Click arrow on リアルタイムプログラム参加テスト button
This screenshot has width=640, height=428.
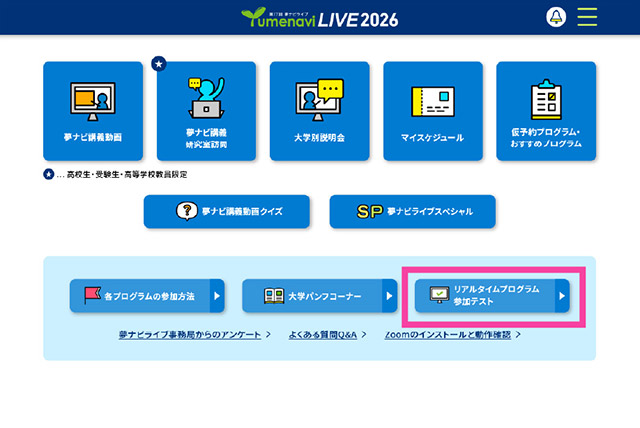coord(562,296)
